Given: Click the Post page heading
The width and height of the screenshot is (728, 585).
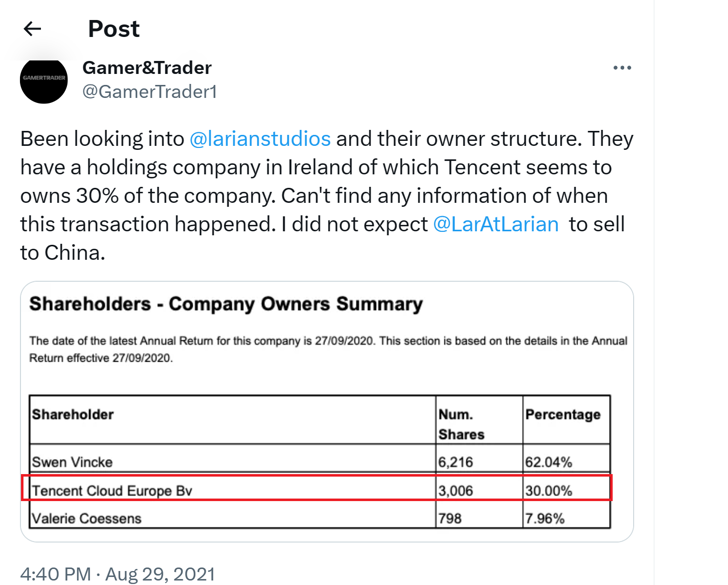Looking at the screenshot, I should tap(114, 28).
